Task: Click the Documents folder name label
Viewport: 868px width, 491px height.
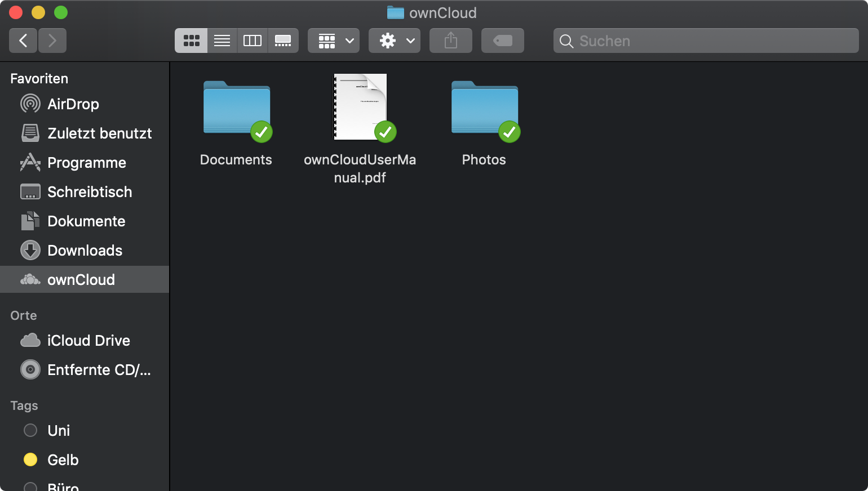Action: click(x=236, y=160)
